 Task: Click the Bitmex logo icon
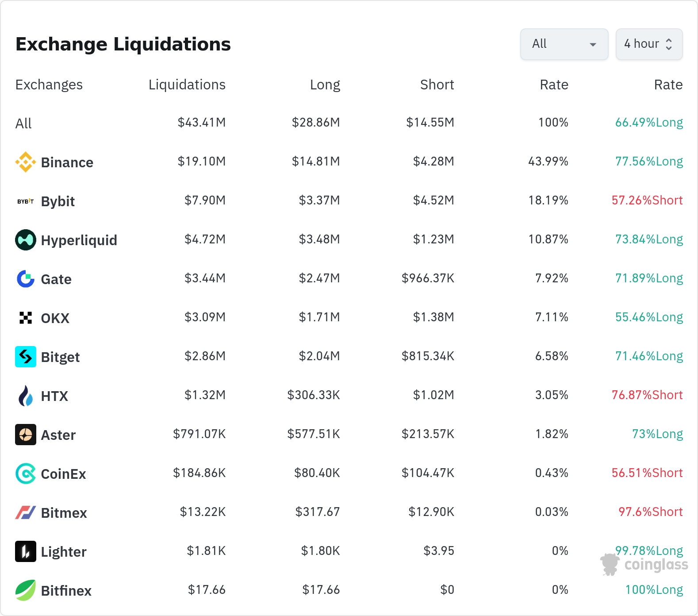pyautogui.click(x=26, y=512)
